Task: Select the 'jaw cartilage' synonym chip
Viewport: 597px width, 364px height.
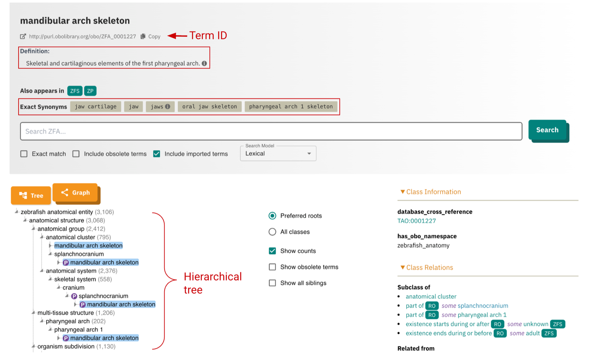Action: tap(96, 106)
